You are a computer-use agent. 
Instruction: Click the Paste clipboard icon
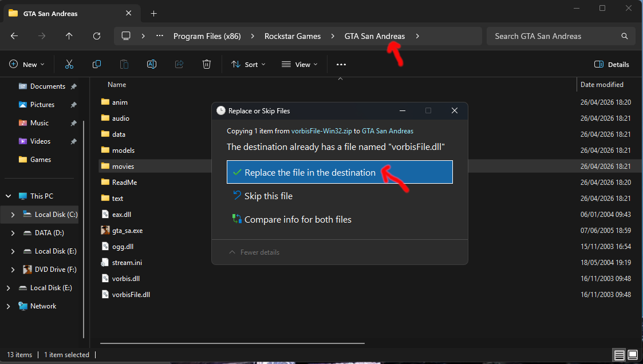124,64
